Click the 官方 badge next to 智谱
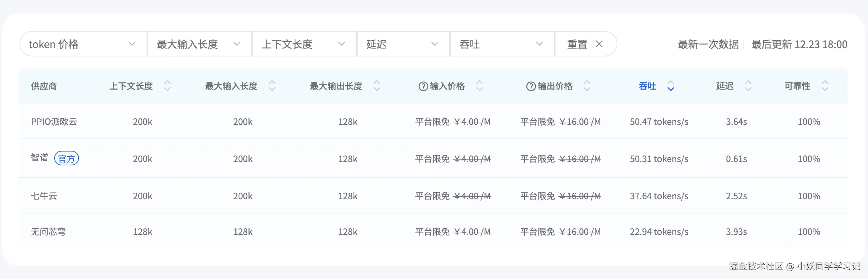 (67, 158)
